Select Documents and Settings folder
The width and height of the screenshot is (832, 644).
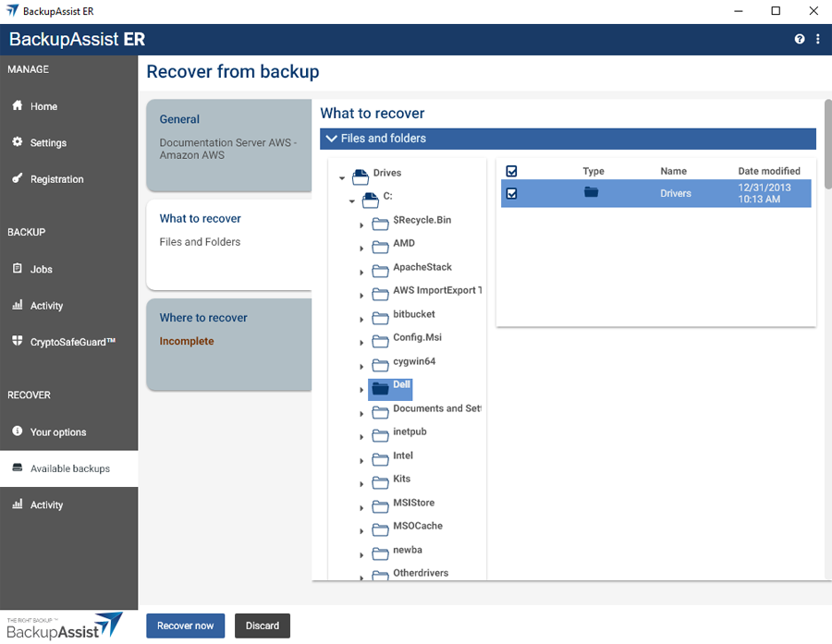coord(437,408)
